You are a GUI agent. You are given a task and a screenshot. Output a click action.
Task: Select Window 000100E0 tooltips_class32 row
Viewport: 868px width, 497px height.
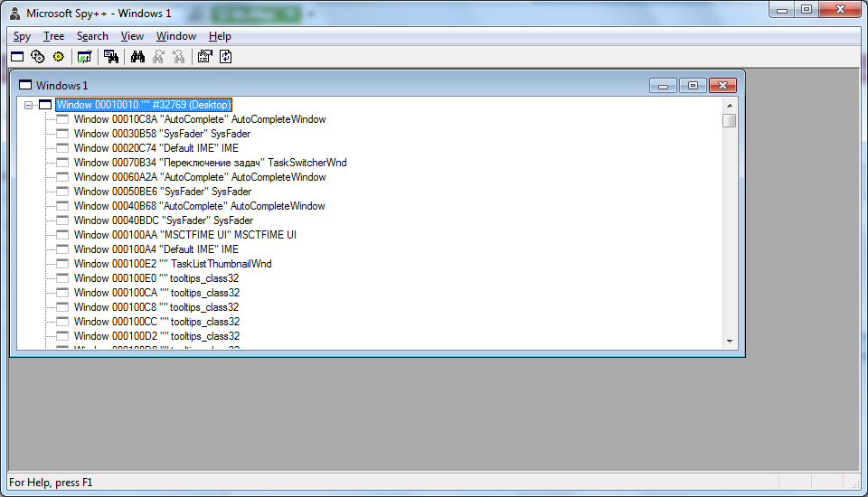pos(156,277)
